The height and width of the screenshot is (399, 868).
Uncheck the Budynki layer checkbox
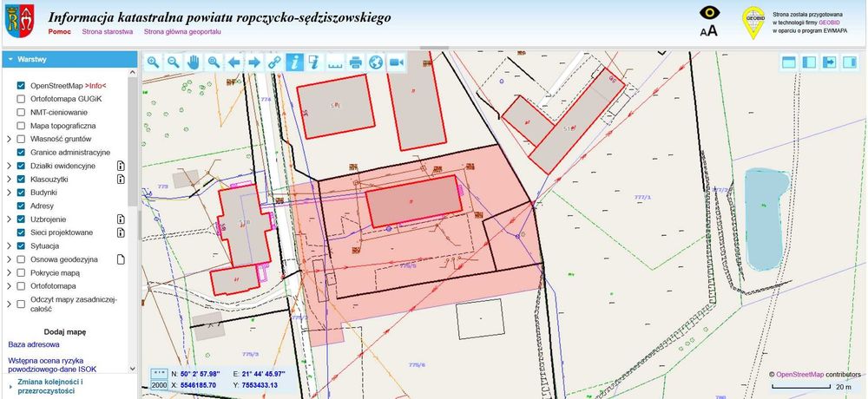(21, 193)
